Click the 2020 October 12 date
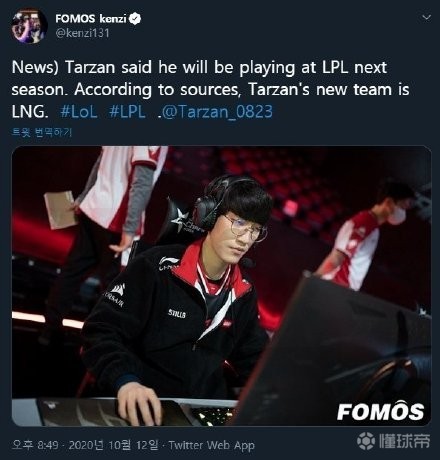440x460 pixels. pyautogui.click(x=113, y=445)
